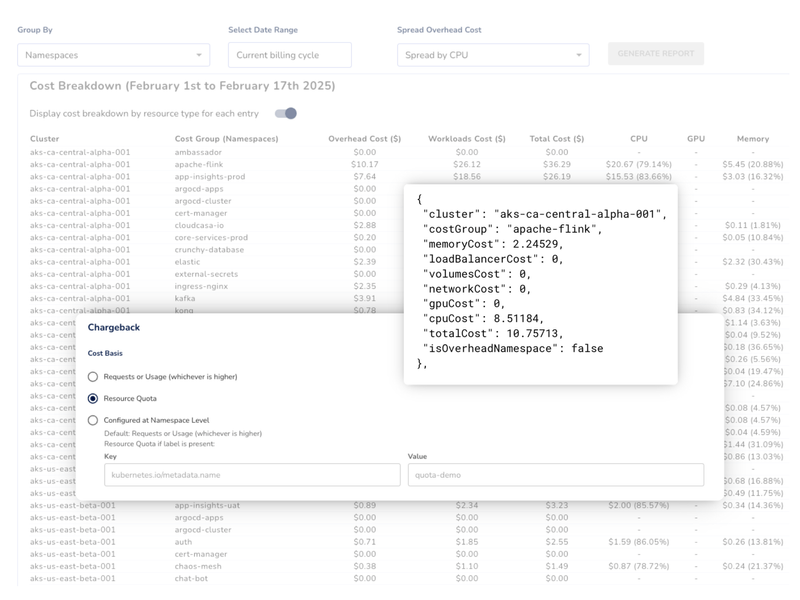This screenshot has height=600, width=800.
Task: Click the Chargeback panel heading
Action: pos(114,328)
